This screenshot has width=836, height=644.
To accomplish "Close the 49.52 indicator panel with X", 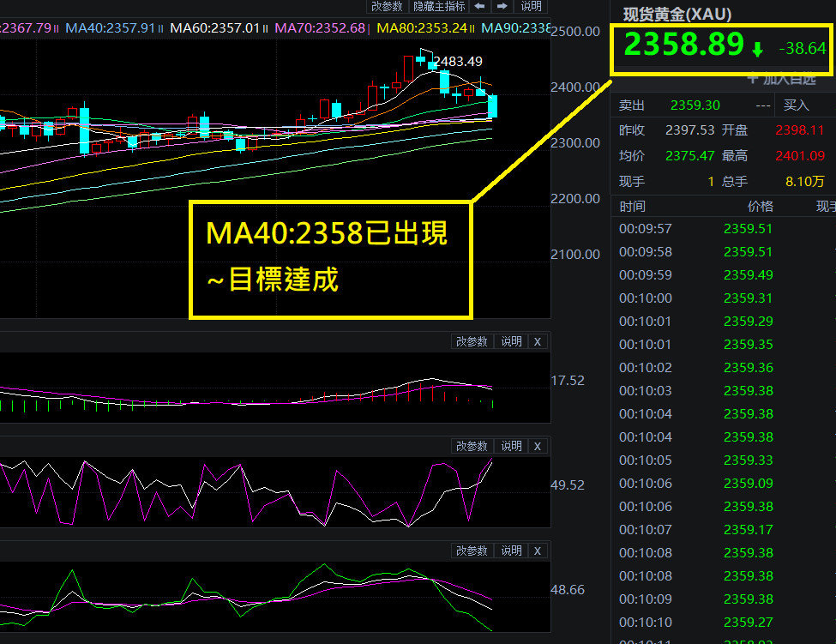I will coord(538,446).
